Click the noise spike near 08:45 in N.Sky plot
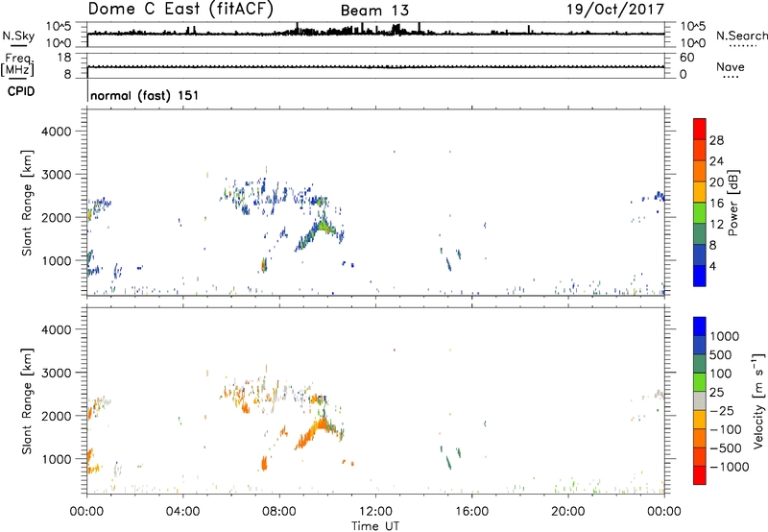 coord(297,28)
